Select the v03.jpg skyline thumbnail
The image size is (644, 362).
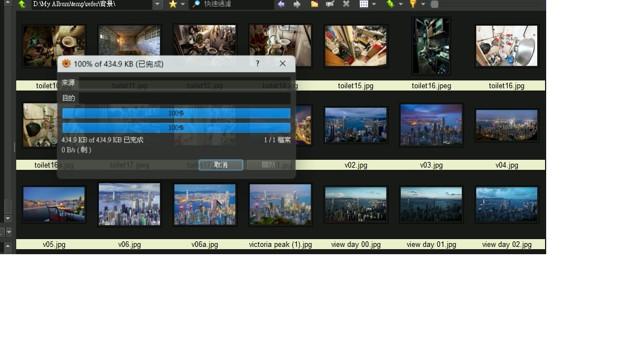click(x=431, y=125)
